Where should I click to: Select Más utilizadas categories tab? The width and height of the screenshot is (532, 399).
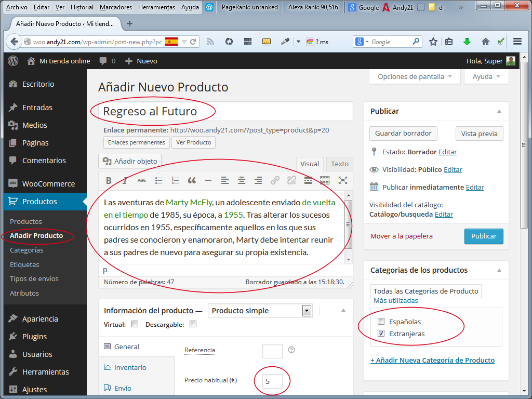(395, 301)
